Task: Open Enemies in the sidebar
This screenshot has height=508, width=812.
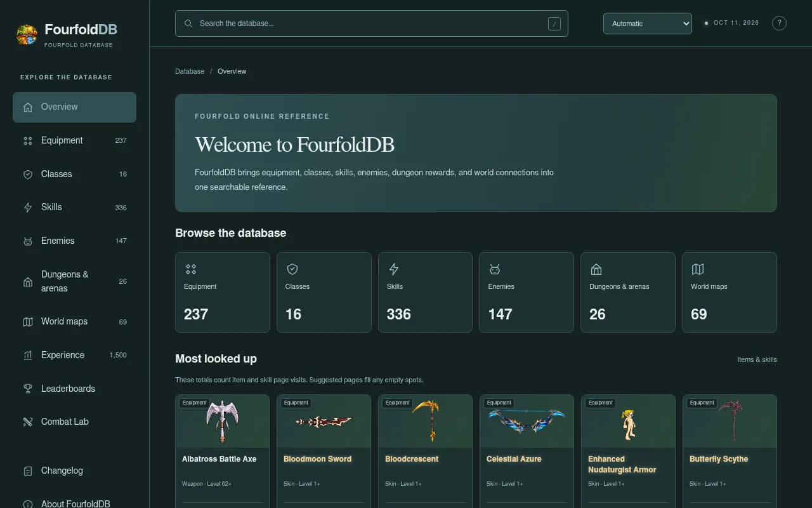Action: click(74, 241)
